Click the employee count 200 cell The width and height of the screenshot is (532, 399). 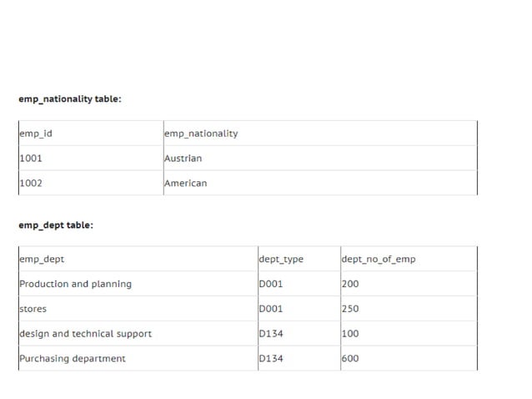pyautogui.click(x=350, y=285)
